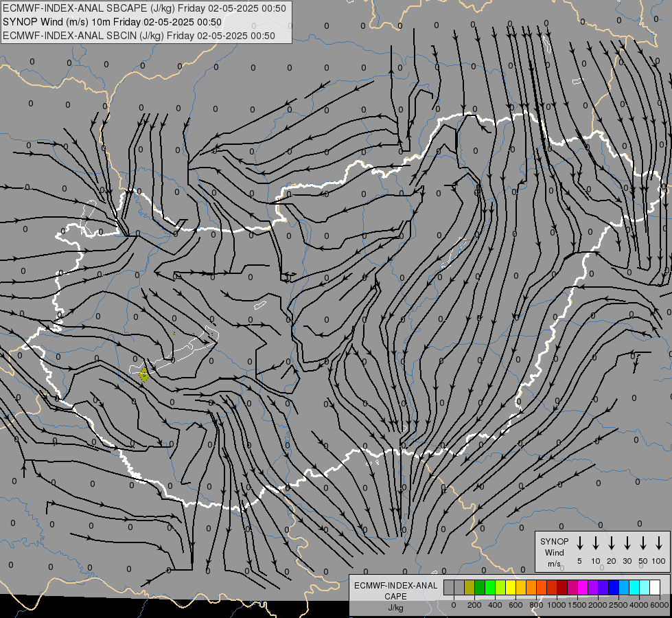Screen dimensions: 672x618
Task: Click the wind arrow above 10 m/s
Action: (x=595, y=543)
